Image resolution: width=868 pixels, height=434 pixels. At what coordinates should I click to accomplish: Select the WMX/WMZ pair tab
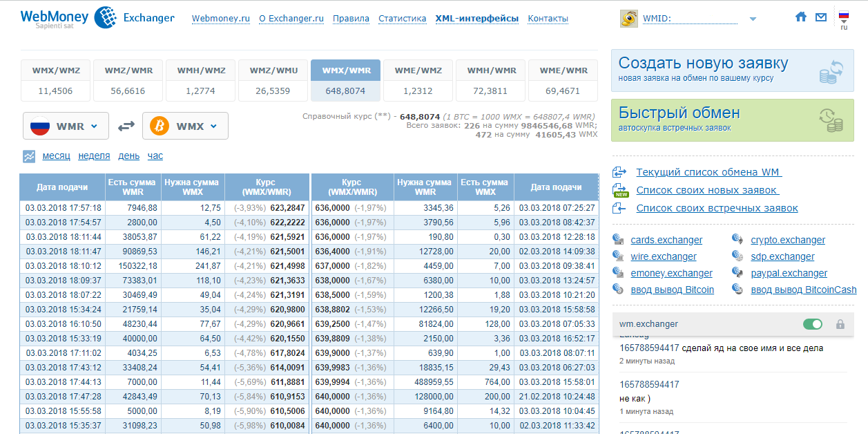tap(55, 80)
